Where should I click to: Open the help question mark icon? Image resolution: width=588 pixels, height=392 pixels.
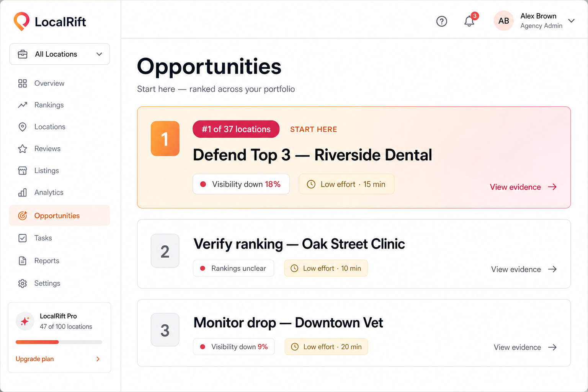point(442,21)
